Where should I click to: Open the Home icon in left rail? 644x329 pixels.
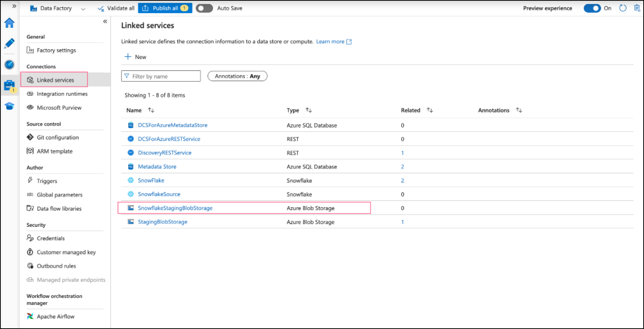click(10, 23)
